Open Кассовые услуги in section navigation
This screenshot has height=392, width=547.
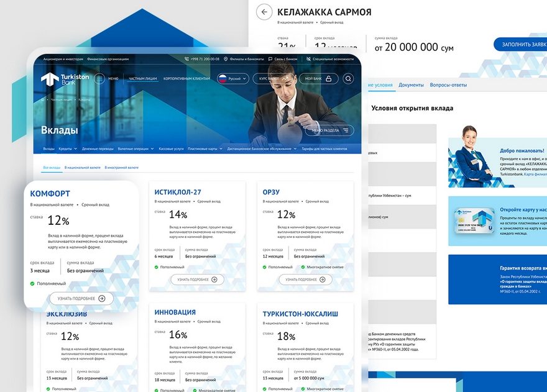[171, 149]
